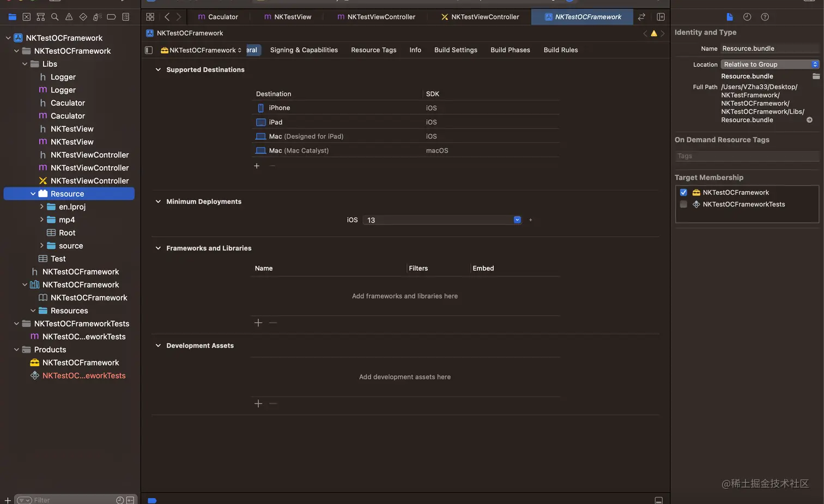Open the Report navigator
The height and width of the screenshot is (504, 824).
pos(125,17)
